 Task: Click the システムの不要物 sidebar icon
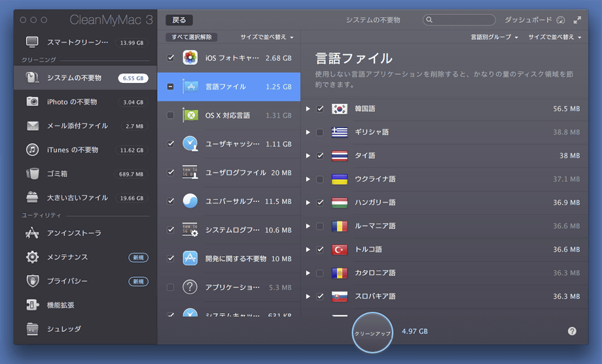tap(32, 78)
